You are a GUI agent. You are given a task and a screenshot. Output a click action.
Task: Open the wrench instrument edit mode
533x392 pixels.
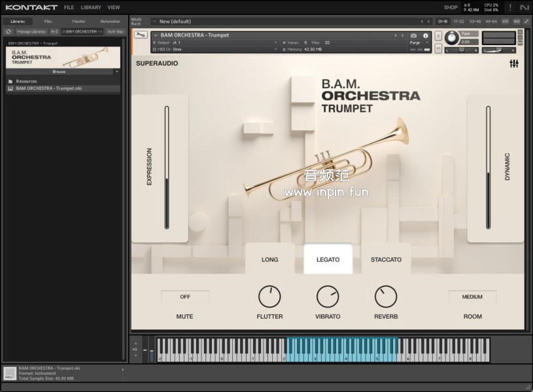[x=141, y=35]
